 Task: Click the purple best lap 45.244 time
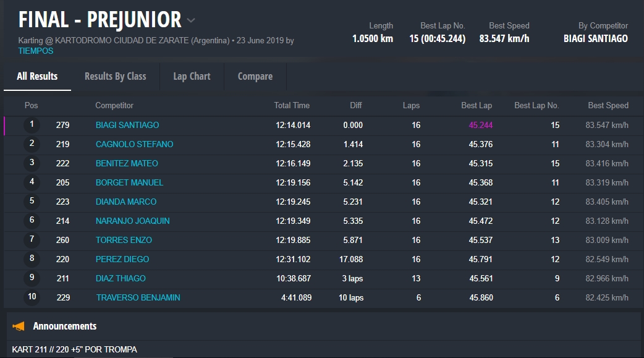(480, 125)
